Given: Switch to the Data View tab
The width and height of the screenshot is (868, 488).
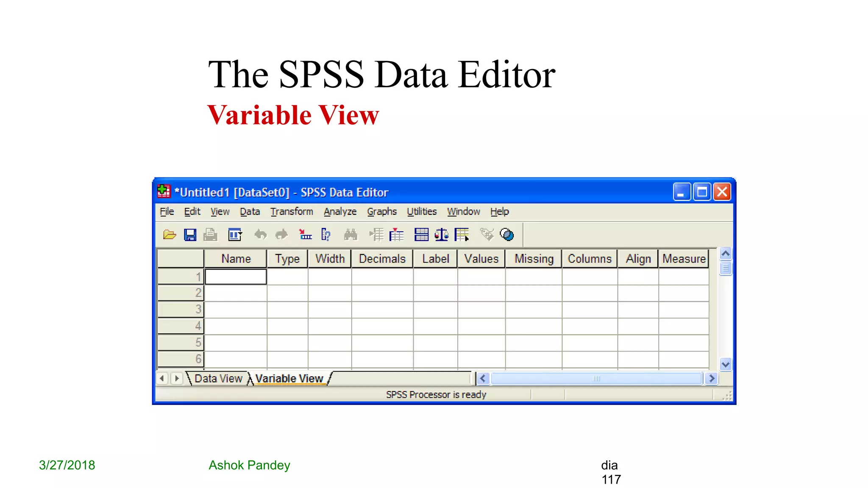Looking at the screenshot, I should tap(218, 379).
